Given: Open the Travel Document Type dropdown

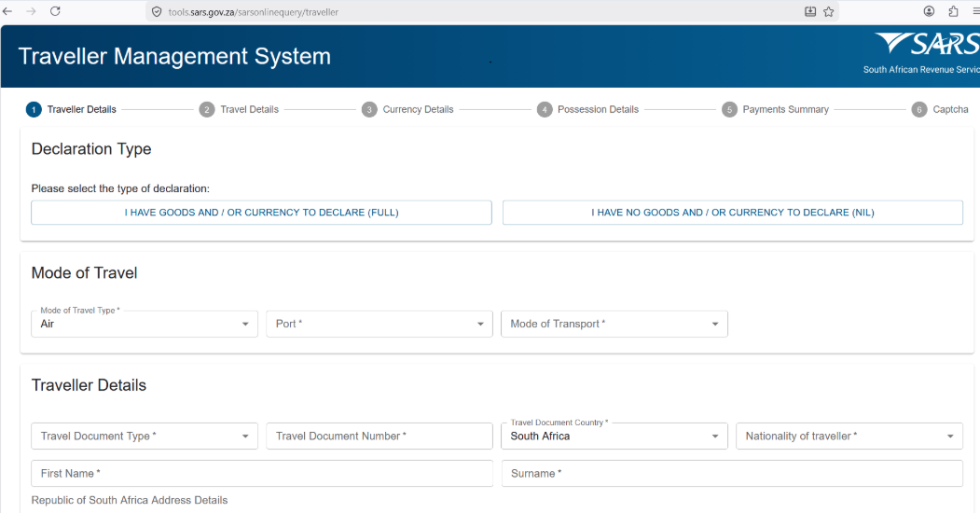Looking at the screenshot, I should pyautogui.click(x=145, y=437).
